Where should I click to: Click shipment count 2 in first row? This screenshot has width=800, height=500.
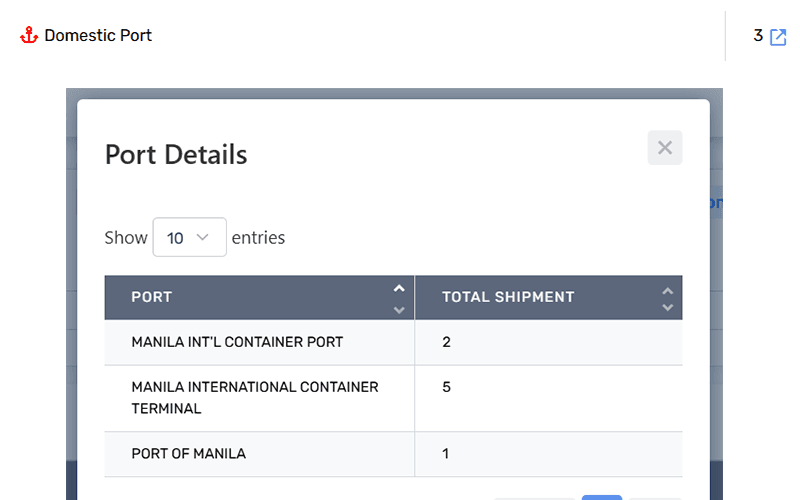coord(447,342)
